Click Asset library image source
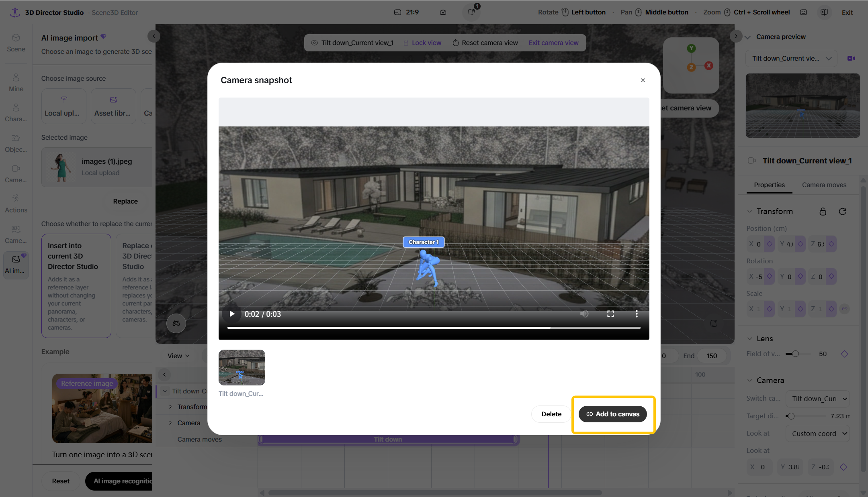 click(113, 106)
